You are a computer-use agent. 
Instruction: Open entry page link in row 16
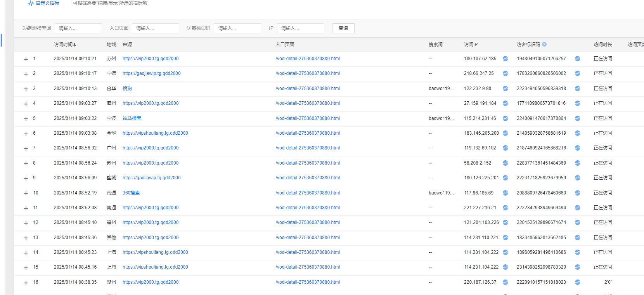[308, 282]
